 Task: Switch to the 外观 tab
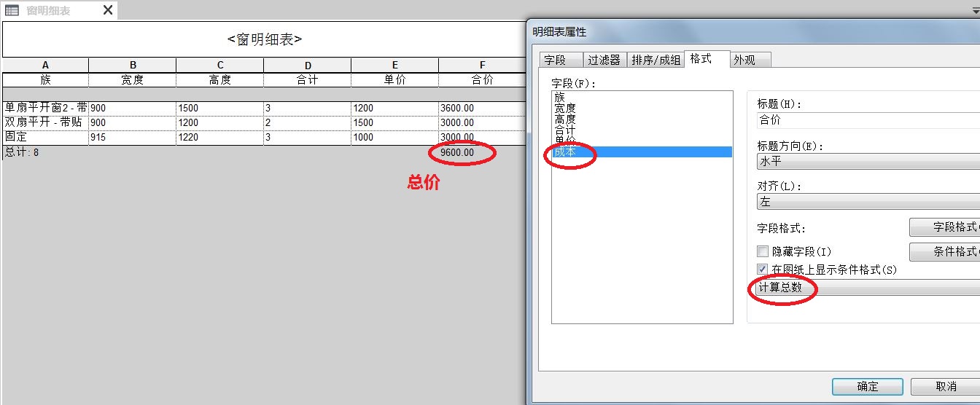pyautogui.click(x=750, y=60)
